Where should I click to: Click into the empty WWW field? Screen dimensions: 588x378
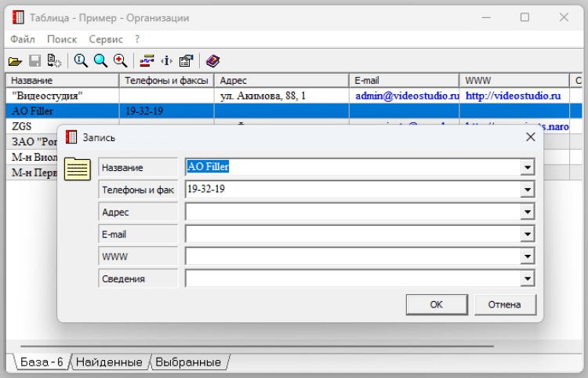tap(353, 256)
